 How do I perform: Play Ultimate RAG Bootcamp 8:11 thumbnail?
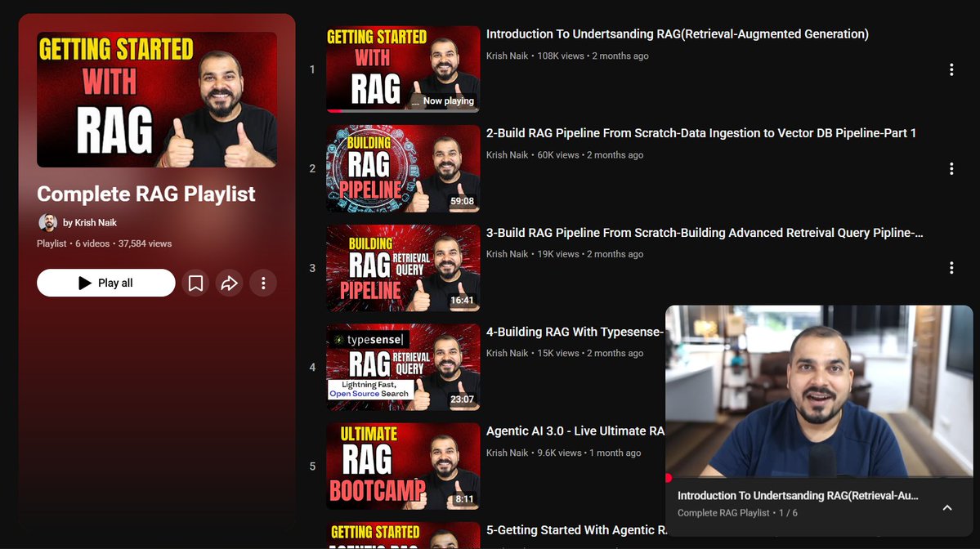[403, 466]
